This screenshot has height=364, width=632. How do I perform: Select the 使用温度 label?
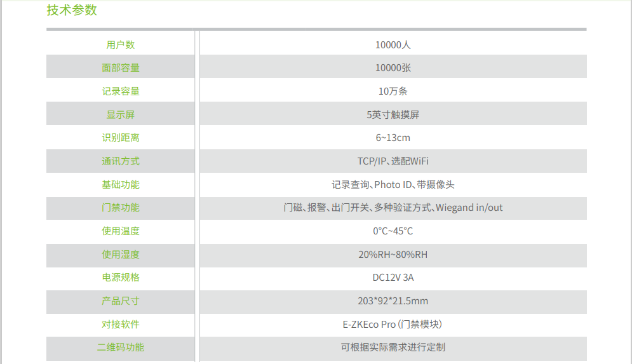coord(121,231)
